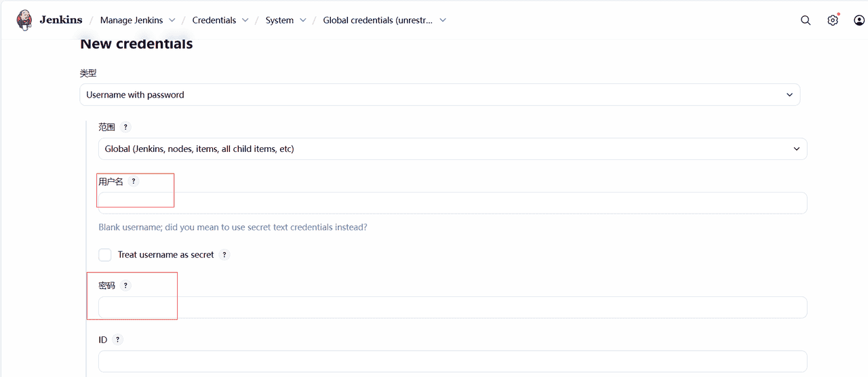
Task: Show help for 密码 password field
Action: pos(125,285)
